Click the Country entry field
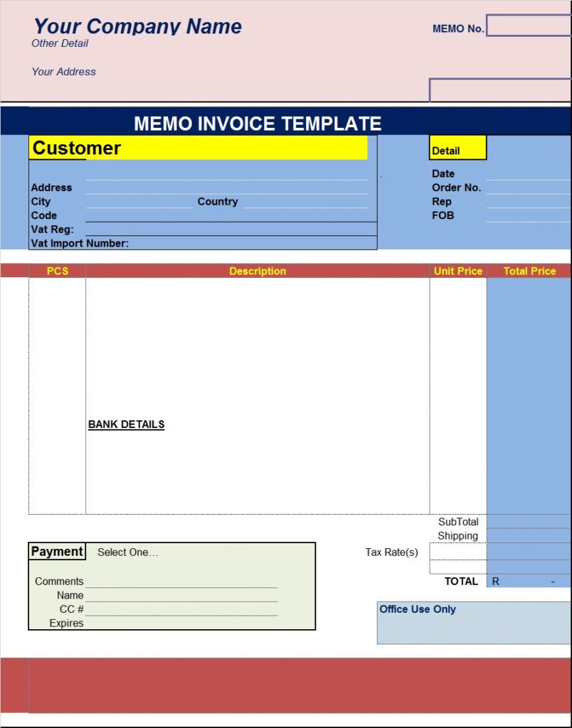The image size is (572, 728). 304,202
